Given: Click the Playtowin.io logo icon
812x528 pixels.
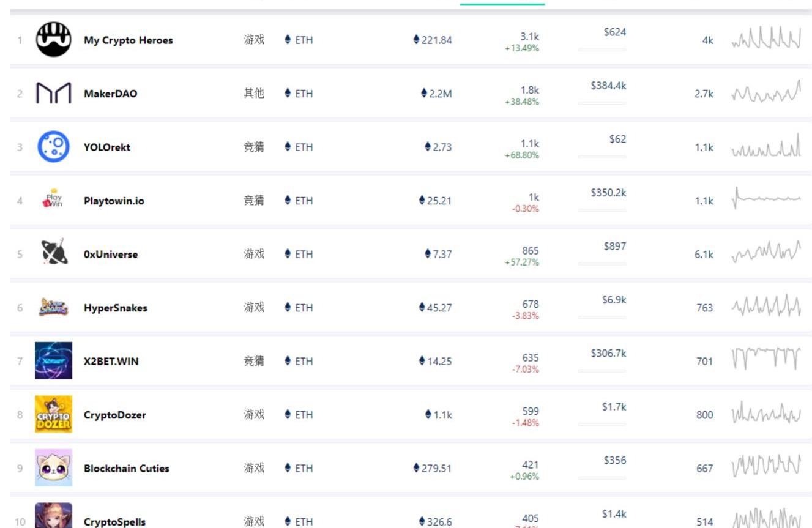Looking at the screenshot, I should [x=53, y=200].
